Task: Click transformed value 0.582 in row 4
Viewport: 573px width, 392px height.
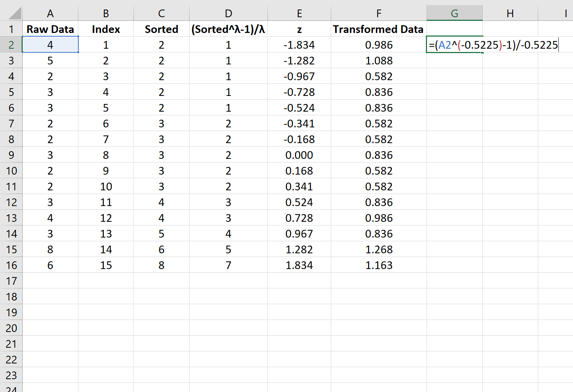Action: tap(379, 76)
